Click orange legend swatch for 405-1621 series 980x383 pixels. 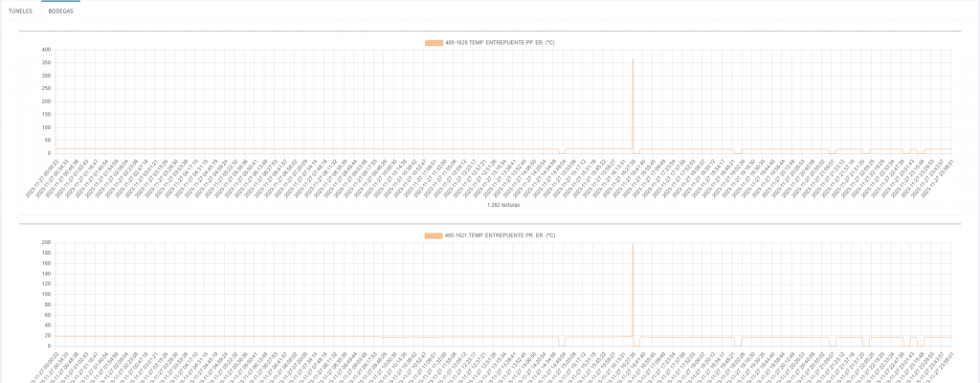pos(434,235)
